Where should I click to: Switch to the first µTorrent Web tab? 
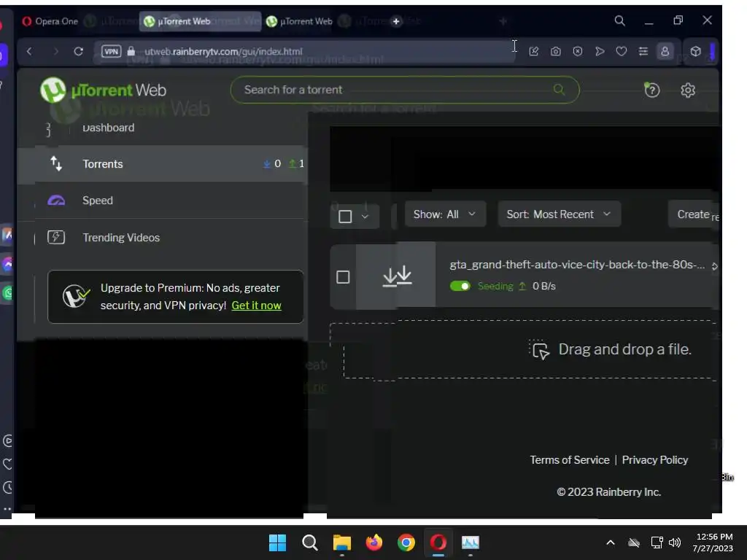point(200,21)
